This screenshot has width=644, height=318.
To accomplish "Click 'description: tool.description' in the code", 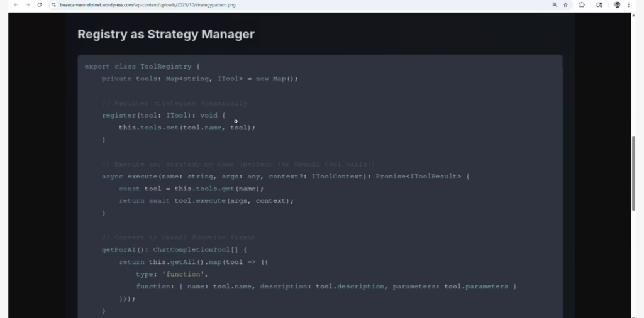I will pyautogui.click(x=324, y=287).
